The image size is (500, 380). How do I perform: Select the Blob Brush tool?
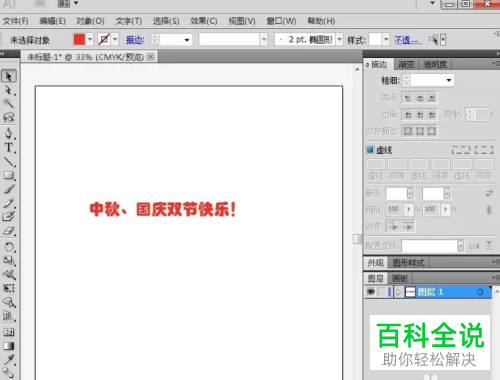click(x=9, y=216)
